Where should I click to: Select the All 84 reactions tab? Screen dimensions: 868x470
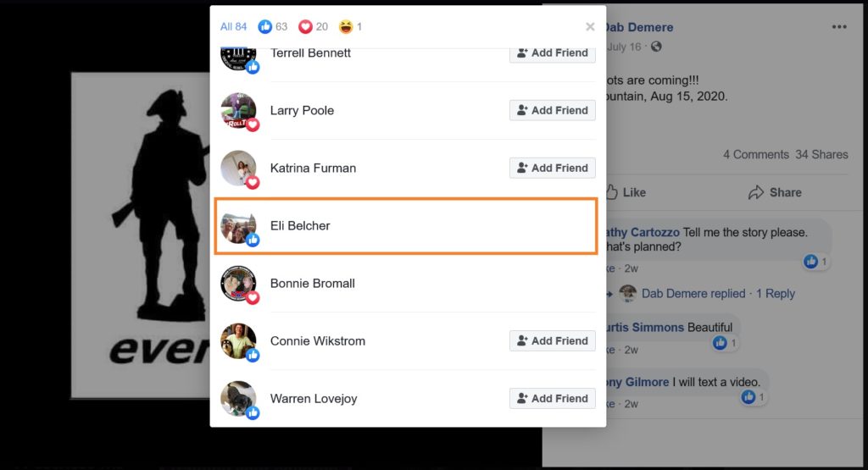pyautogui.click(x=233, y=26)
